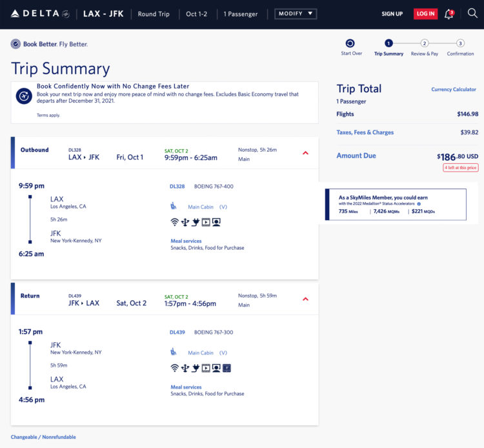Click the $146.98 flights price
The width and height of the screenshot is (484, 448).
(468, 114)
